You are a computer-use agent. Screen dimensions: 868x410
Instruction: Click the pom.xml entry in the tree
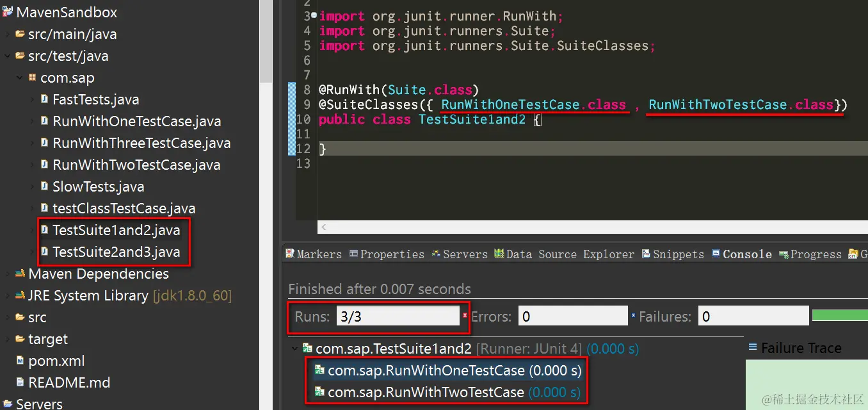click(x=56, y=361)
